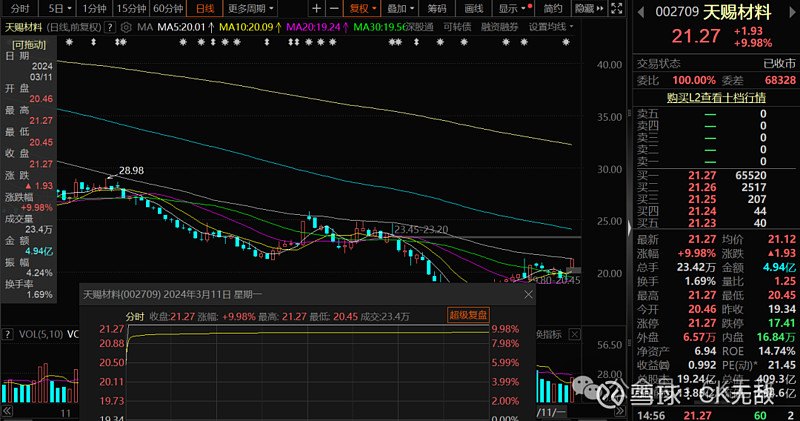This screenshot has width=800, height=421.
Task: Click the MA30 green indicator label
Action: pos(379,27)
